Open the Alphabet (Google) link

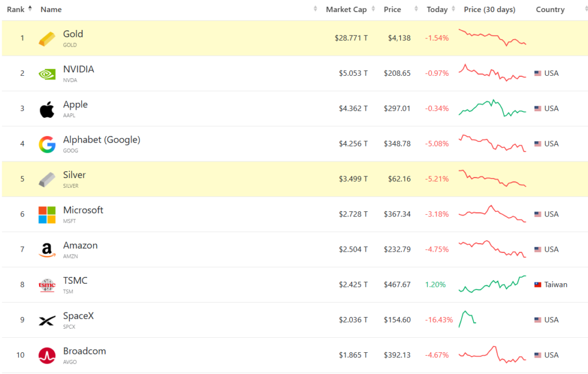click(102, 140)
